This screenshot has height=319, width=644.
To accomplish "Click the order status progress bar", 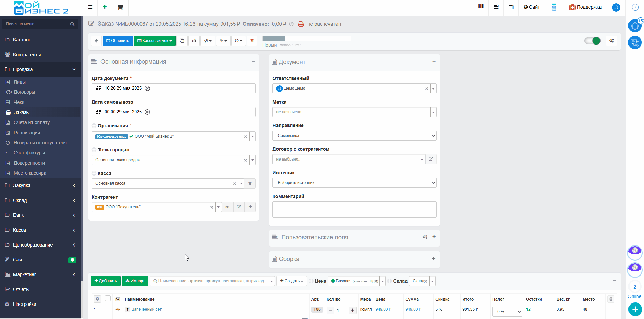I will point(306,39).
